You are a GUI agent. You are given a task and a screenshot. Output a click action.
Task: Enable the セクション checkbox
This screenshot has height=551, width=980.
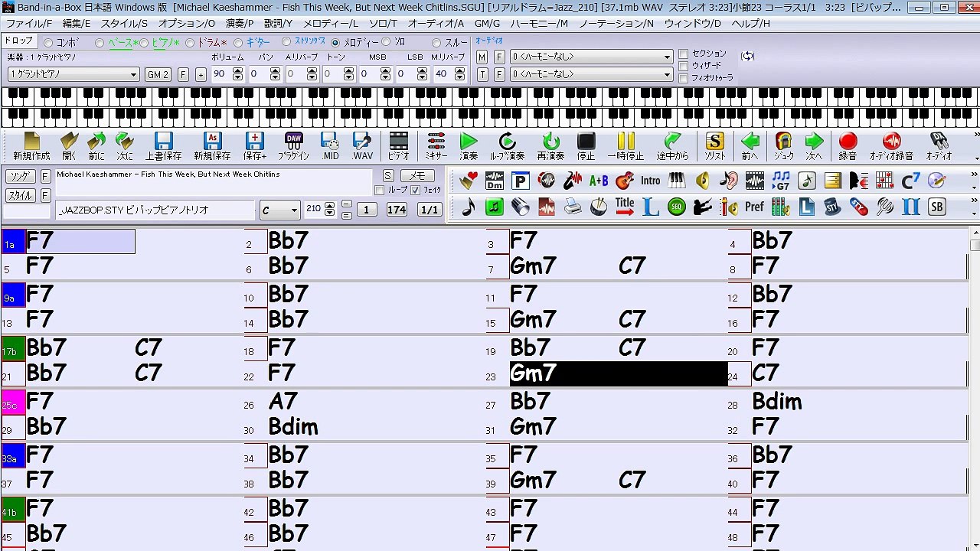tap(684, 54)
